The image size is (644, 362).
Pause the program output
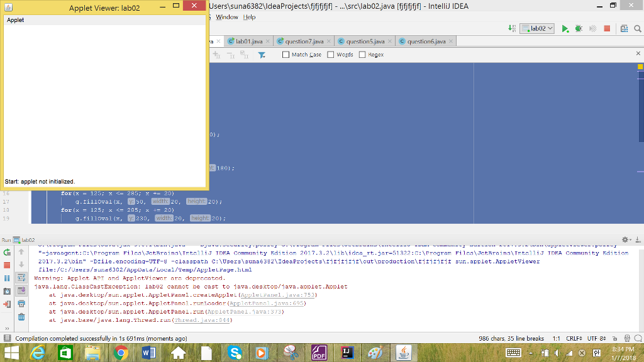[6, 277]
